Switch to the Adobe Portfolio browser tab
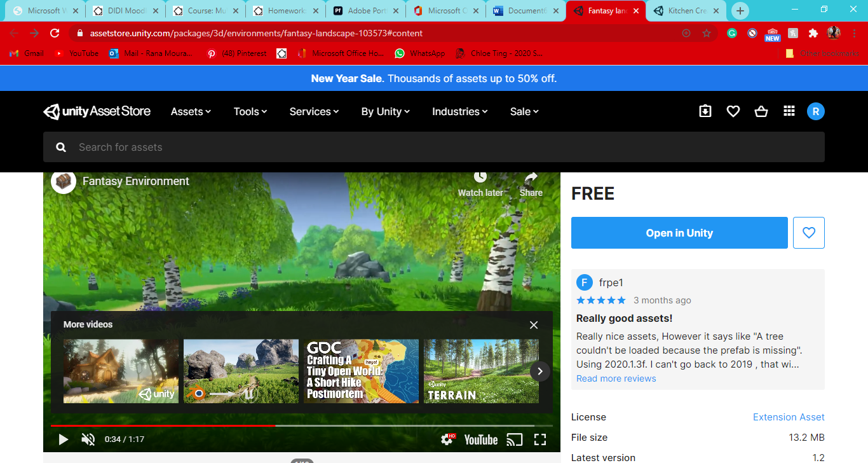868x463 pixels. [365, 11]
